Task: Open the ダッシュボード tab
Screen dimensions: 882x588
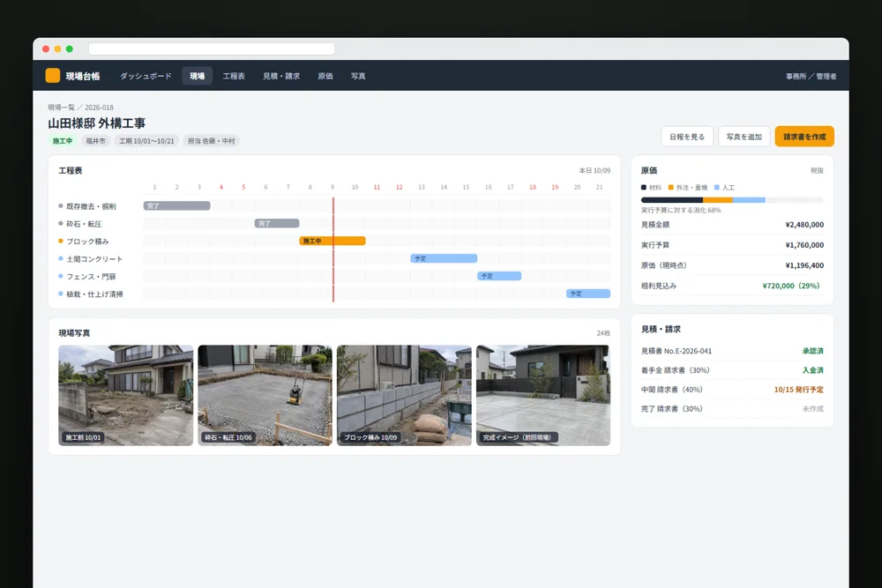Action: 146,76
